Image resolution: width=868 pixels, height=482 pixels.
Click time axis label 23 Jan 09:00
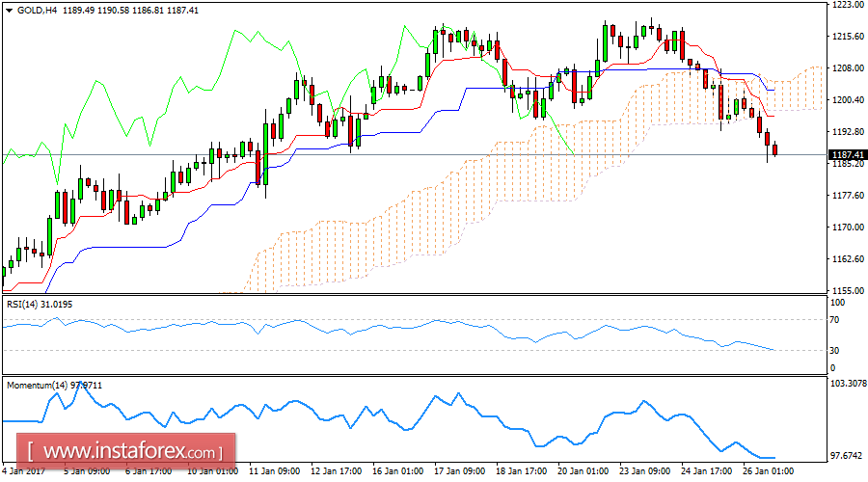click(645, 471)
